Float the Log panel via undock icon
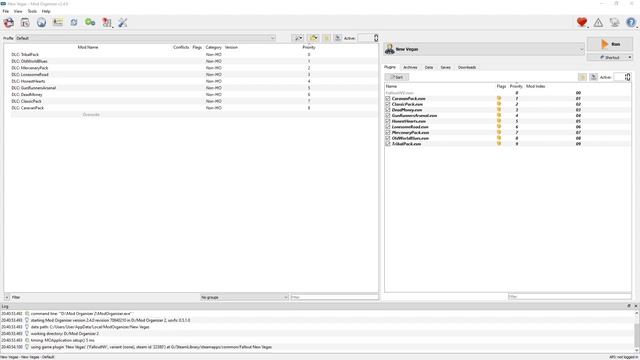This screenshot has height=360, width=640. [x=629, y=306]
